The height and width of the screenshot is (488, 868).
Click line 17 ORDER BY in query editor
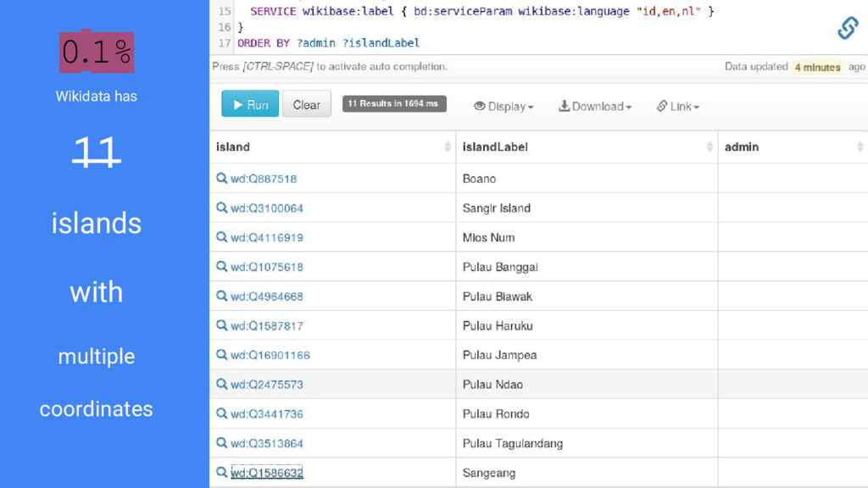tap(328, 42)
